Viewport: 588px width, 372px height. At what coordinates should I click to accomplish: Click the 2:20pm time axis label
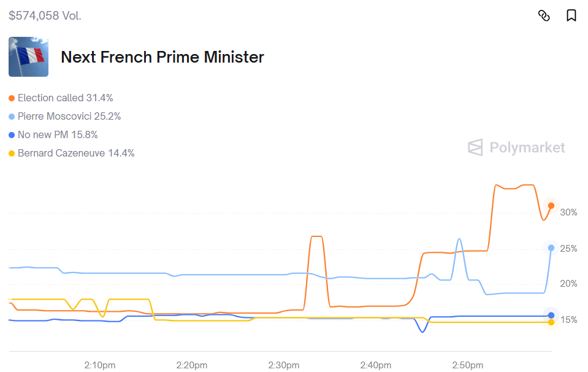[192, 365]
